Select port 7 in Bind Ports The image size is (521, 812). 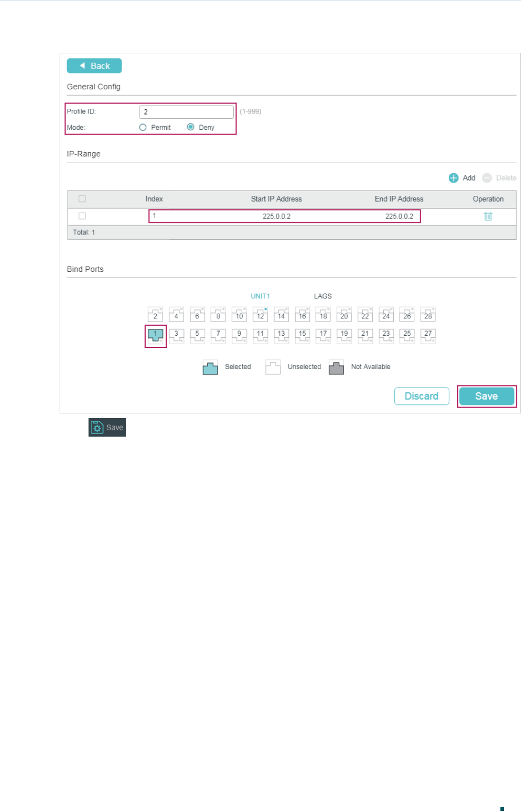coord(218,335)
